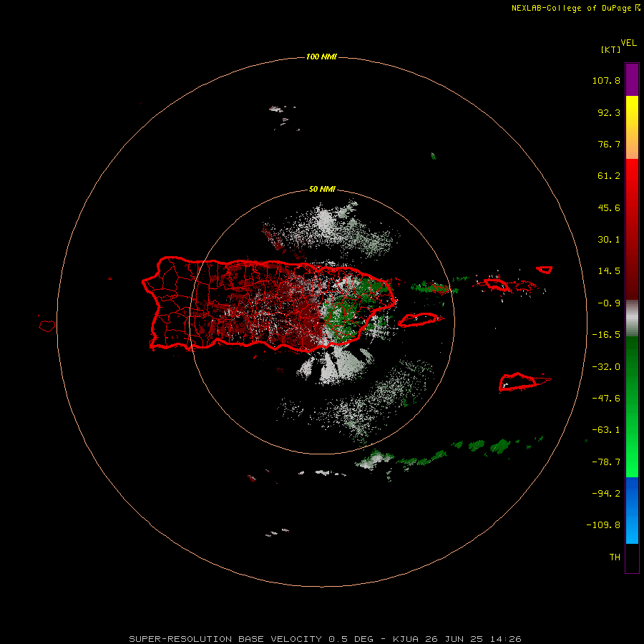Select the -32.0 legend value
The width and height of the screenshot is (644, 644).
coord(606,367)
